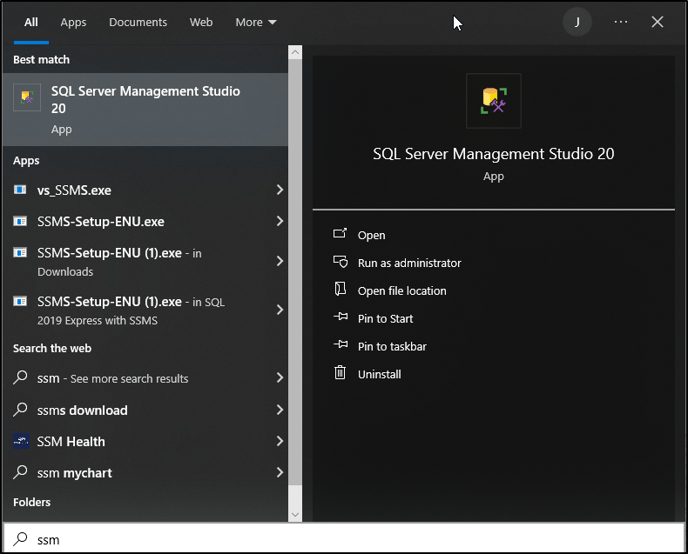Switch to the Documents filter tab
This screenshot has height=554, width=688.
[x=138, y=22]
